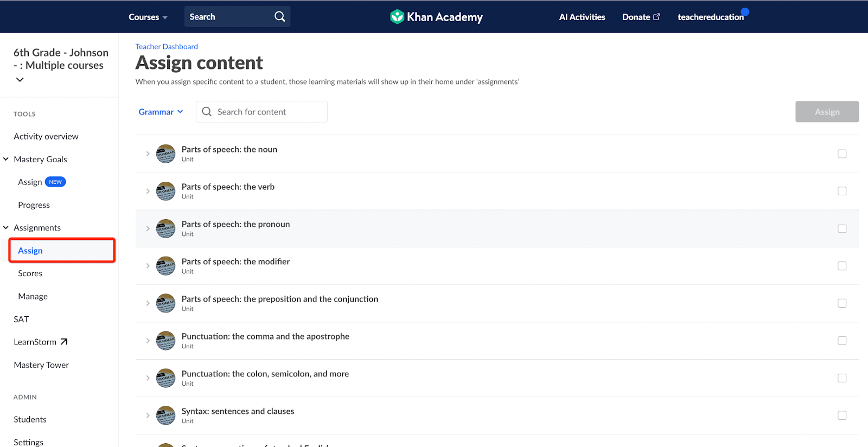
Task: Open Students under Admin
Action: coord(30,419)
